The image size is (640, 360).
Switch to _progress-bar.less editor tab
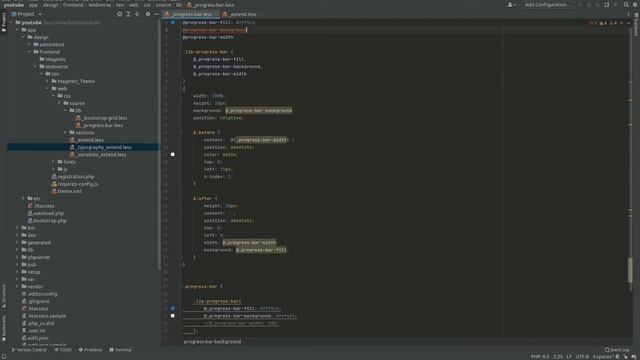190,14
